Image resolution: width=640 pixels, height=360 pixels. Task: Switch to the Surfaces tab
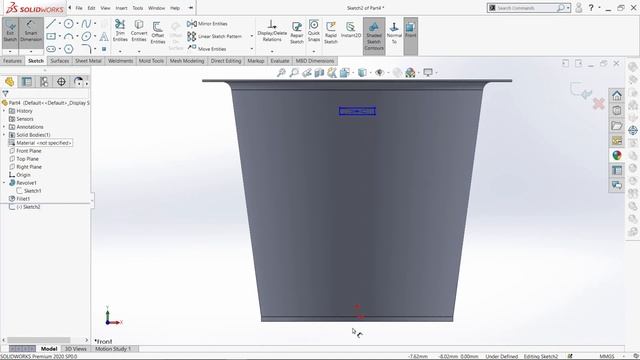[60, 61]
